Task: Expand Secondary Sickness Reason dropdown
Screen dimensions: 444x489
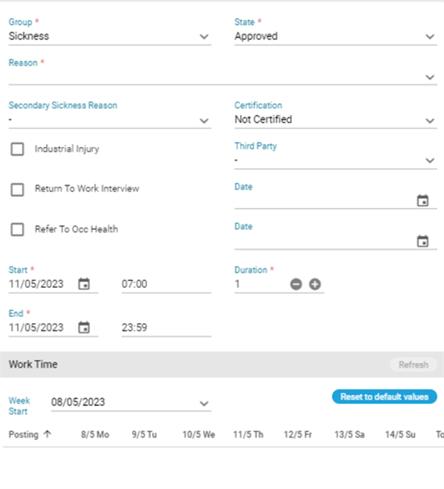Action: [110, 120]
